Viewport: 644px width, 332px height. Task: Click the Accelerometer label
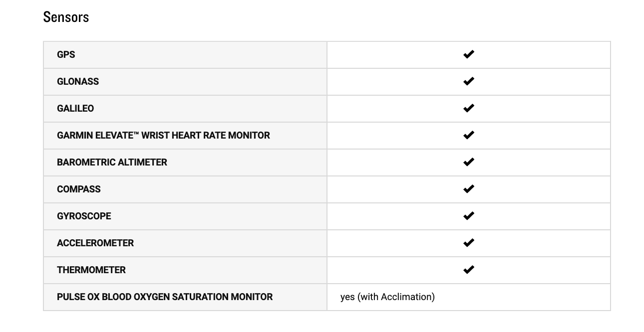(x=95, y=243)
